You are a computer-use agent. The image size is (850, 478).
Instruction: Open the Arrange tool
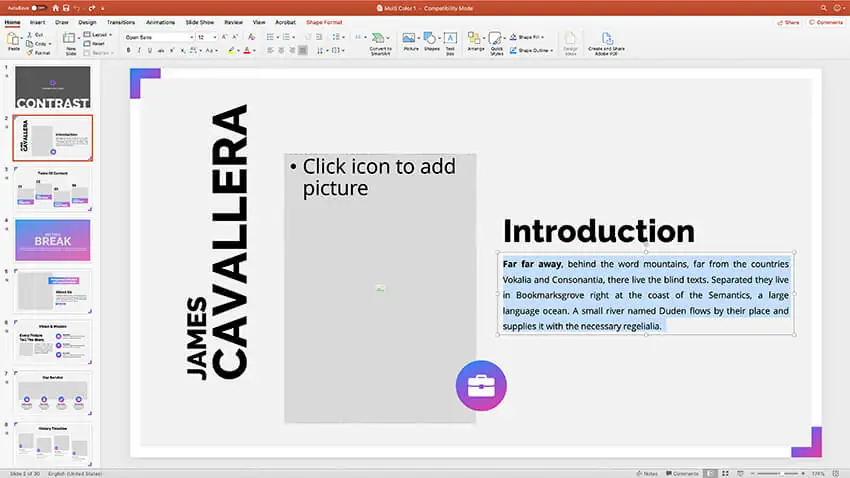[475, 41]
